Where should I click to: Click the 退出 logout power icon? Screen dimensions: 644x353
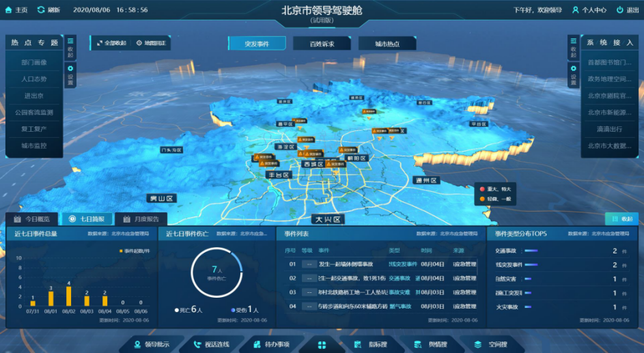[619, 10]
